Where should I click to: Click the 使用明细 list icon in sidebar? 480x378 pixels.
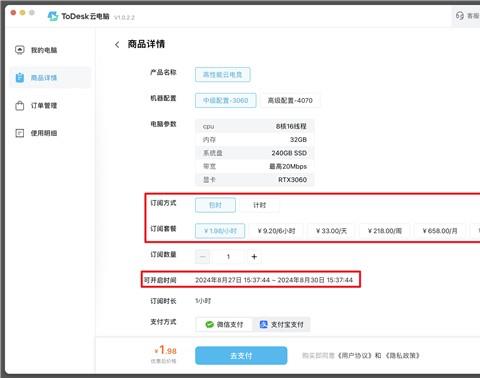(x=20, y=133)
